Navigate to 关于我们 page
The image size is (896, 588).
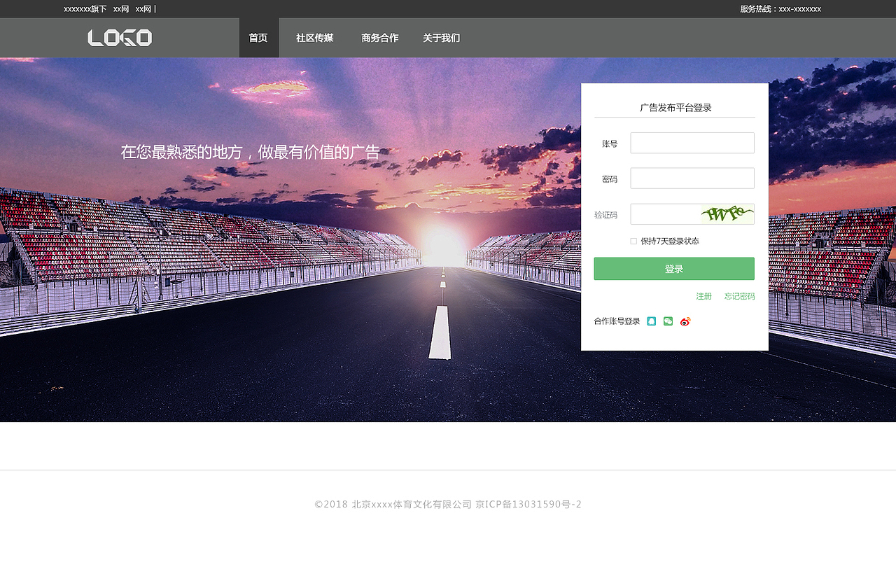tap(441, 38)
